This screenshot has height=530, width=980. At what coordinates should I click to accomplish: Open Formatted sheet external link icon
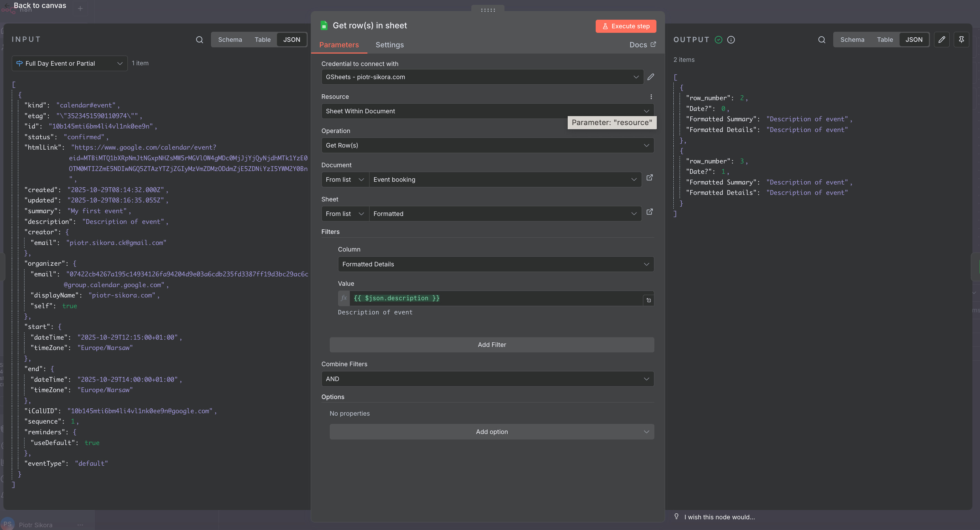pos(650,212)
